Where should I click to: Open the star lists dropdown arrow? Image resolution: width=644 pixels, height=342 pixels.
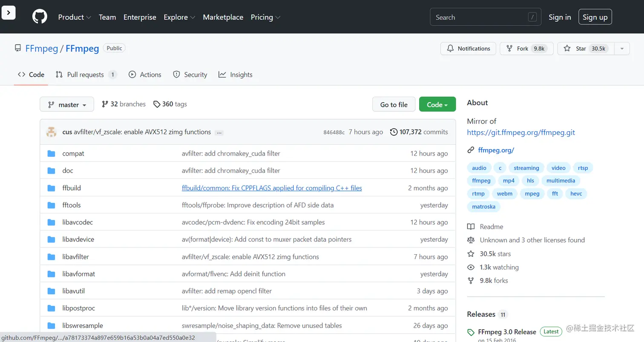click(622, 49)
